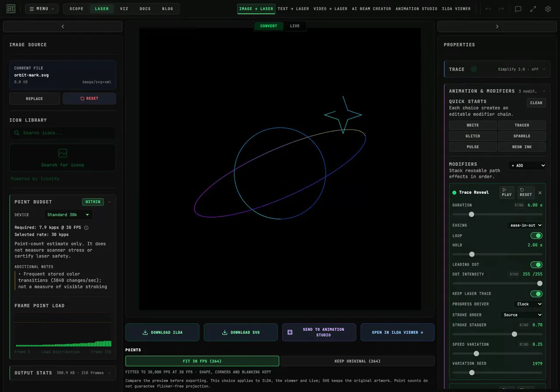Adjust the Stroke Stagger slider
This screenshot has width=560, height=392.
(x=497, y=334)
